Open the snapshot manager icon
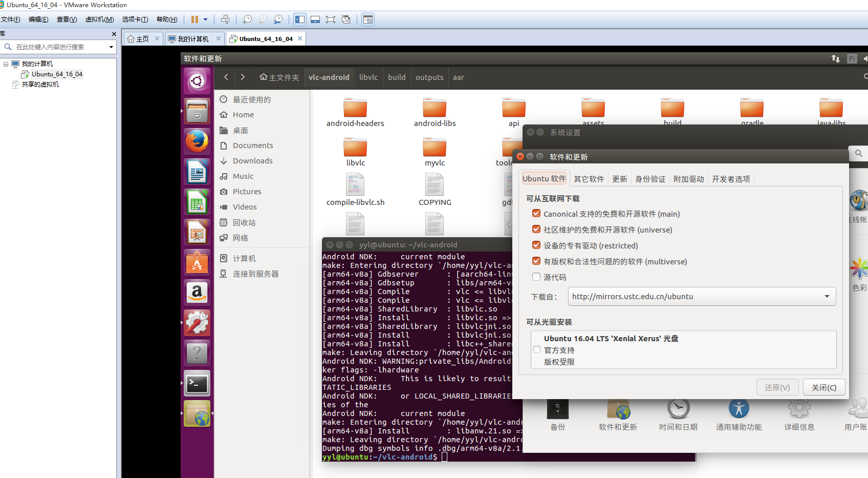This screenshot has height=478, width=868. 278,19
